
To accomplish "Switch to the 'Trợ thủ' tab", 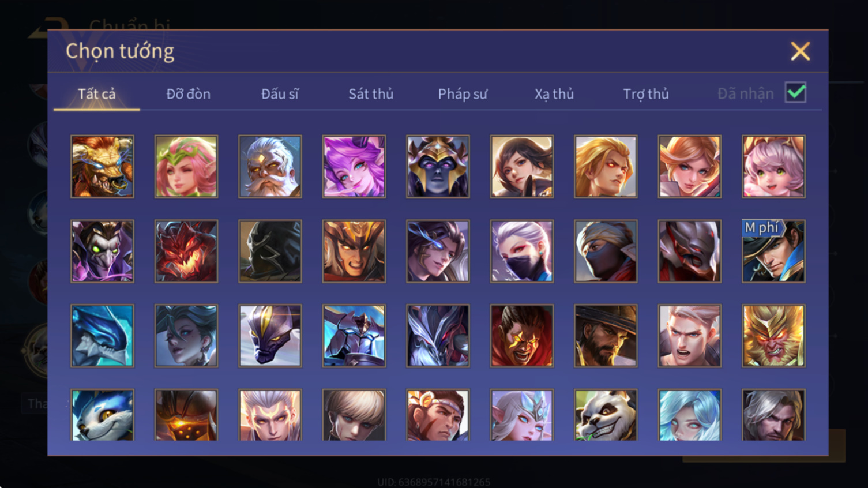I will click(x=646, y=93).
